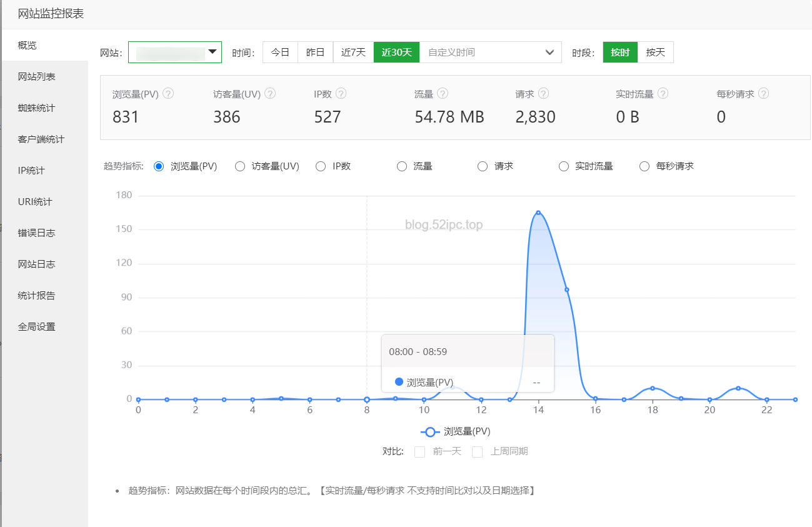This screenshot has width=812, height=527.
Task: Click the 网站监控报表 page title
Action: [51, 14]
